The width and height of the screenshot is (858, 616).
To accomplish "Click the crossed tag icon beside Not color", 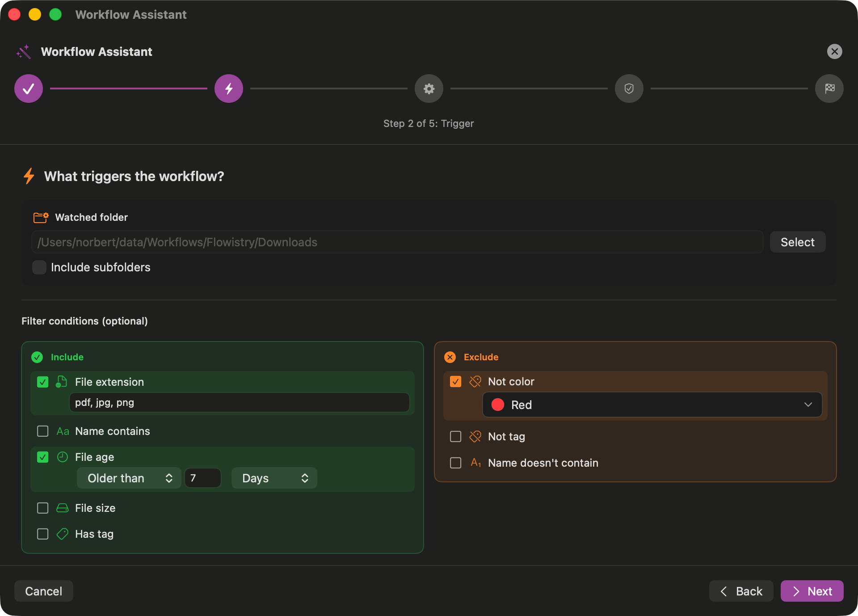I will [475, 381].
